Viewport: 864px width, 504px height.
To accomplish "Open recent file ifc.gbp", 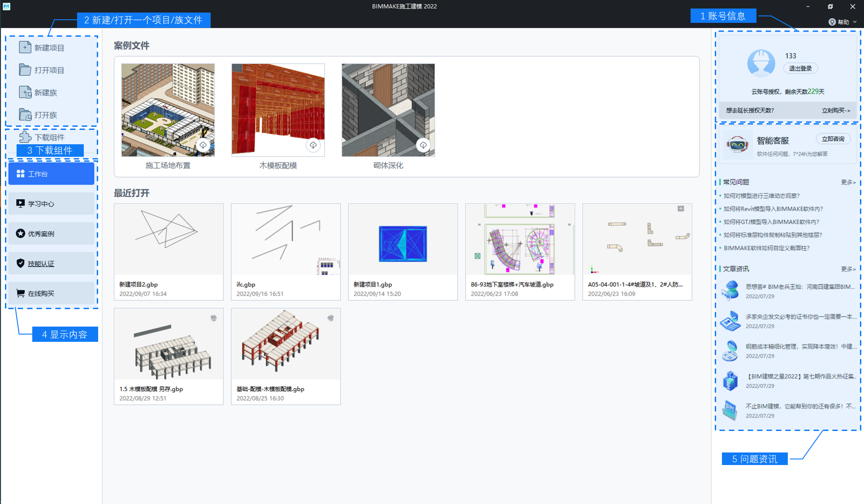I will [x=285, y=252].
